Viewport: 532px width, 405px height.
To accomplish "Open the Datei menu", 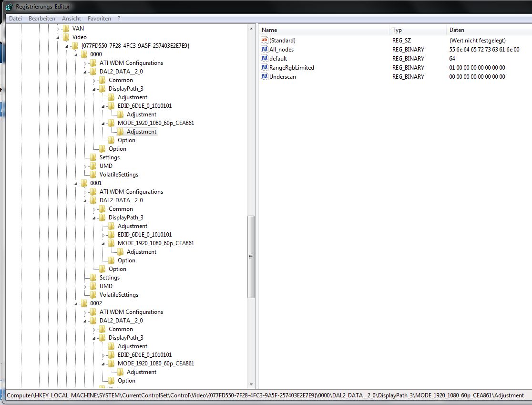I will (x=15, y=19).
